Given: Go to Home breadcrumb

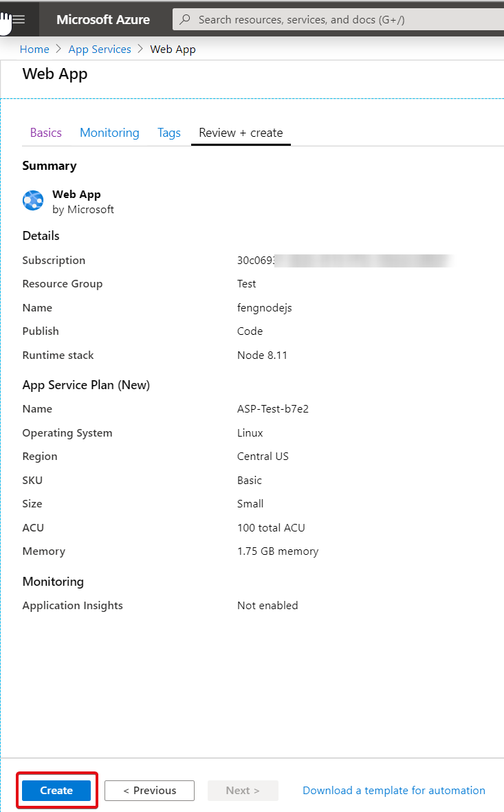Looking at the screenshot, I should (x=34, y=50).
